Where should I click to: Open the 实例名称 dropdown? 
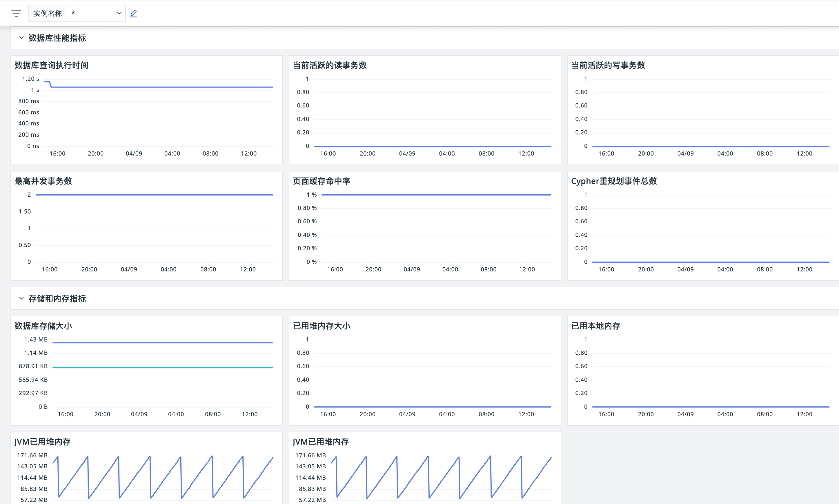[x=96, y=13]
